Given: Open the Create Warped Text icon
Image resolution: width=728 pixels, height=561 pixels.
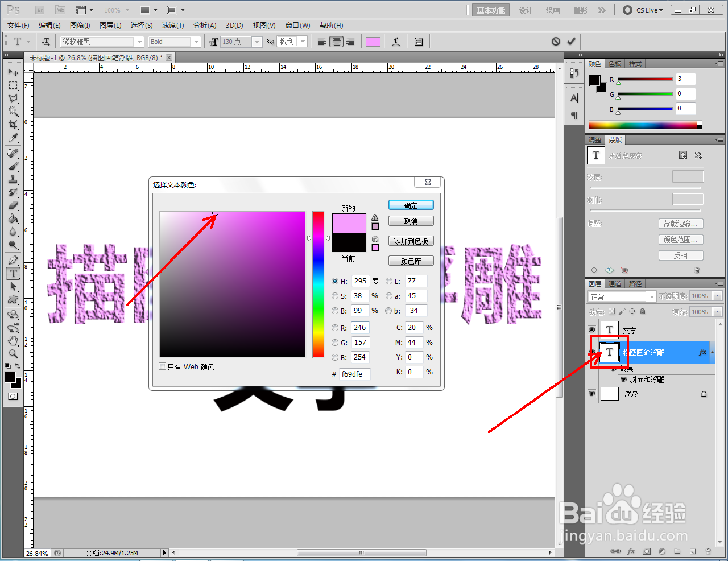Looking at the screenshot, I should point(396,42).
